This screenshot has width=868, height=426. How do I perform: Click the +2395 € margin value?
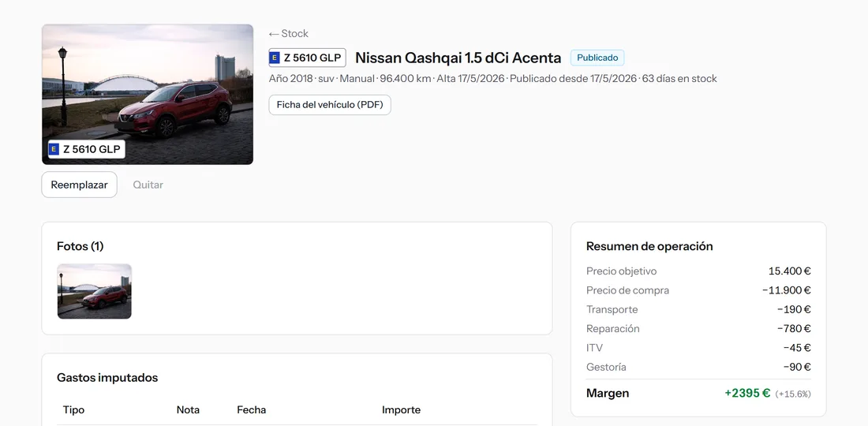click(x=747, y=394)
